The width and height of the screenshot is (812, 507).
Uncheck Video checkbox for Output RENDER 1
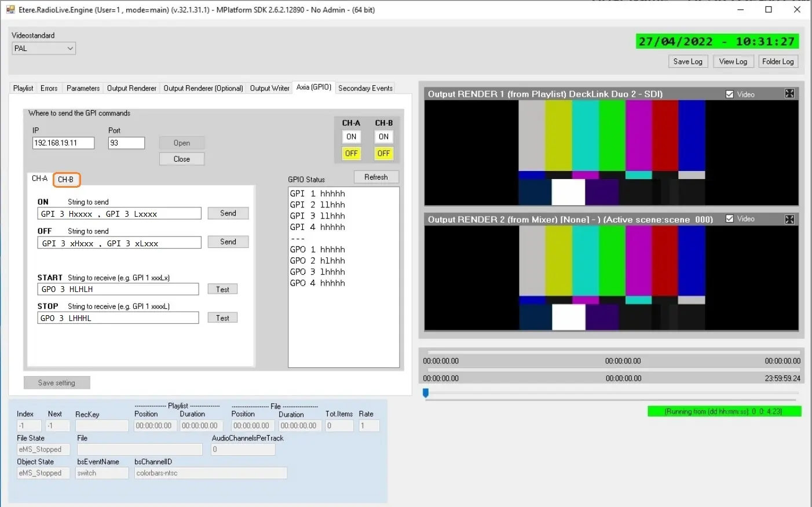pyautogui.click(x=730, y=94)
